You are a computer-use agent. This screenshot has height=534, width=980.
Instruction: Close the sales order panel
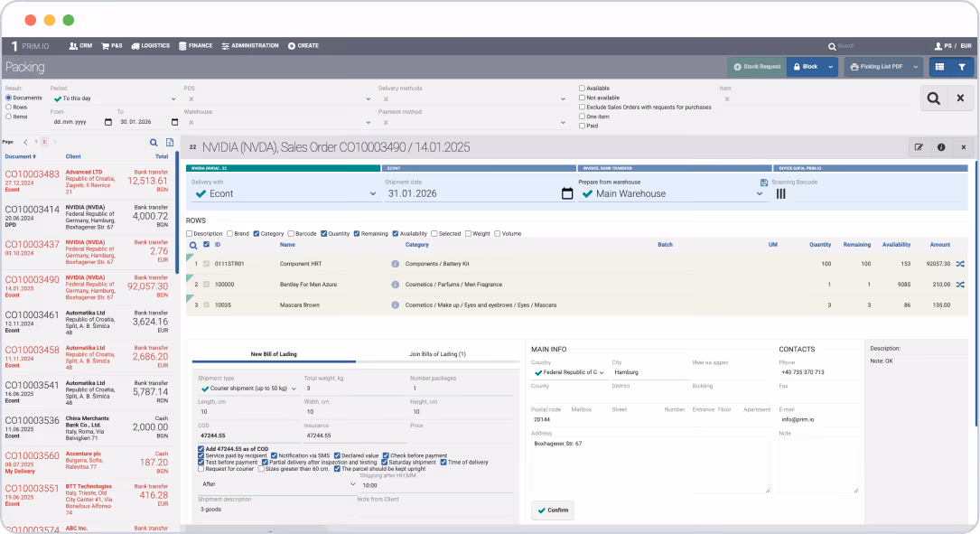963,147
